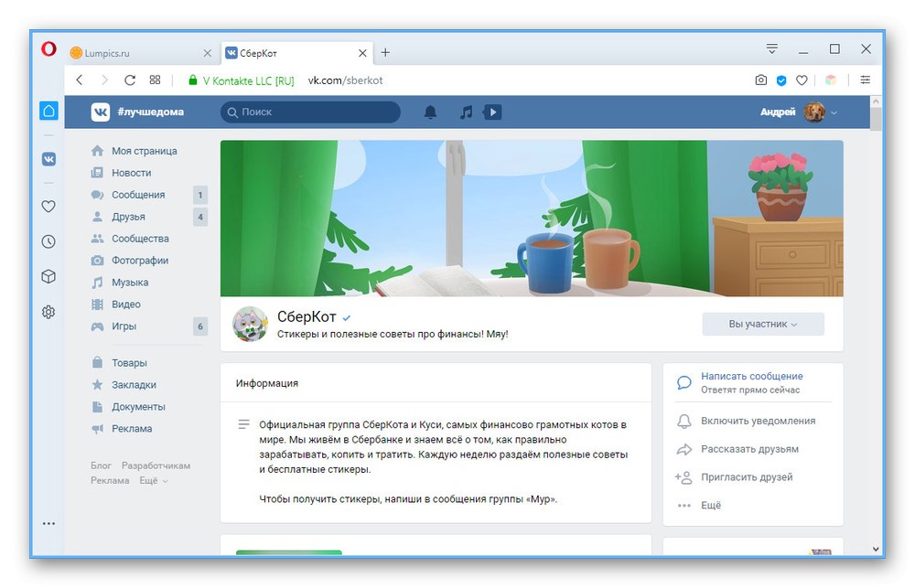Click the Поиск search field

(x=310, y=112)
